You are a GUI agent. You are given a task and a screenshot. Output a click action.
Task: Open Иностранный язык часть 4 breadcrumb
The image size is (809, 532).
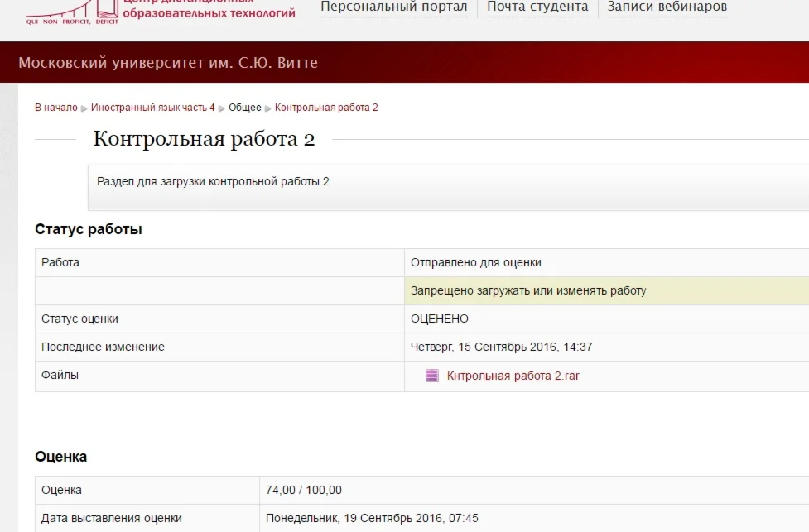click(152, 108)
